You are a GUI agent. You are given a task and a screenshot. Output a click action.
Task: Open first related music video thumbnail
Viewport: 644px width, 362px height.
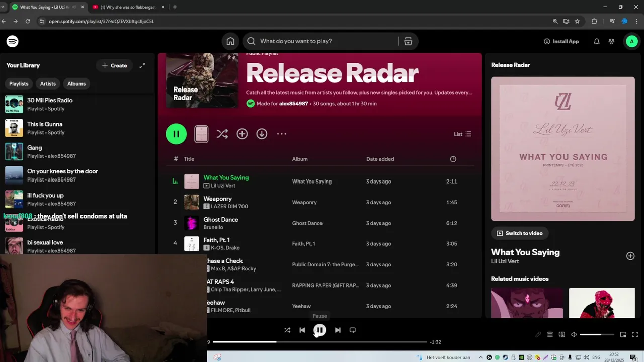(527, 303)
